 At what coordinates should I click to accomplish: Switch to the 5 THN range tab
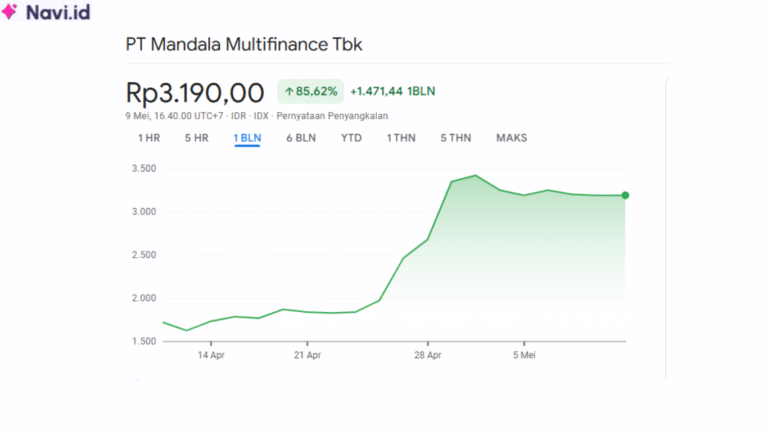[455, 138]
